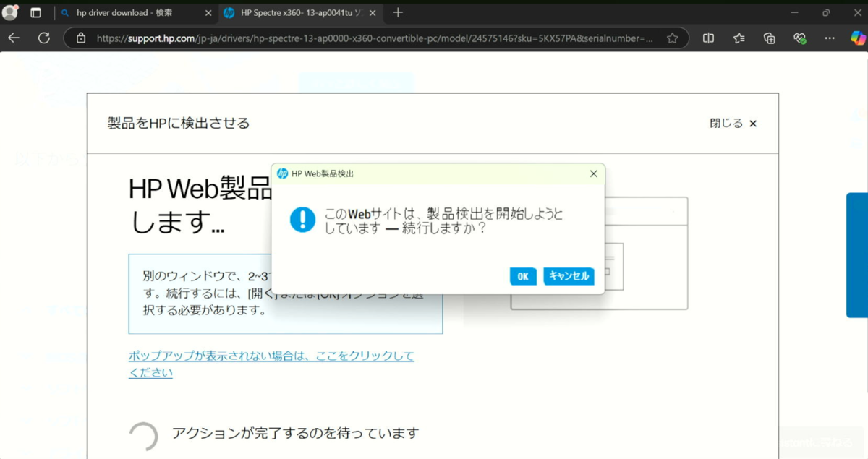Image resolution: width=868 pixels, height=459 pixels.
Task: Open browser collections
Action: [769, 38]
